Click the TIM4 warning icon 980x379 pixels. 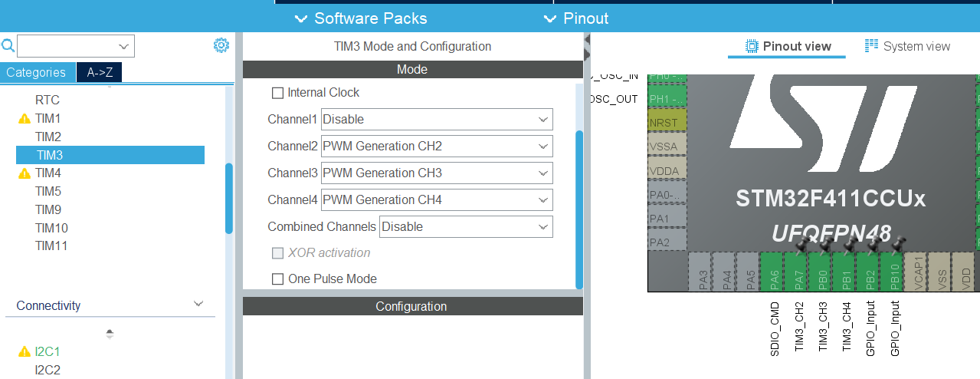25,173
